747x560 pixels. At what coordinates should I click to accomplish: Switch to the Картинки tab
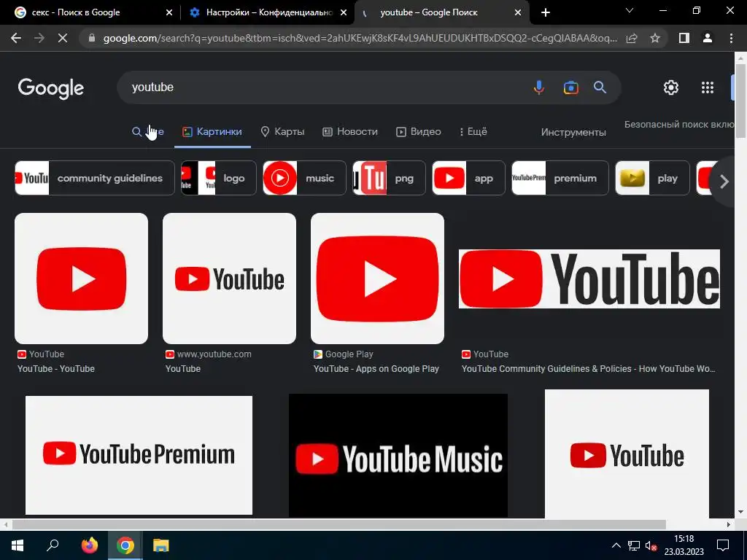(x=212, y=131)
